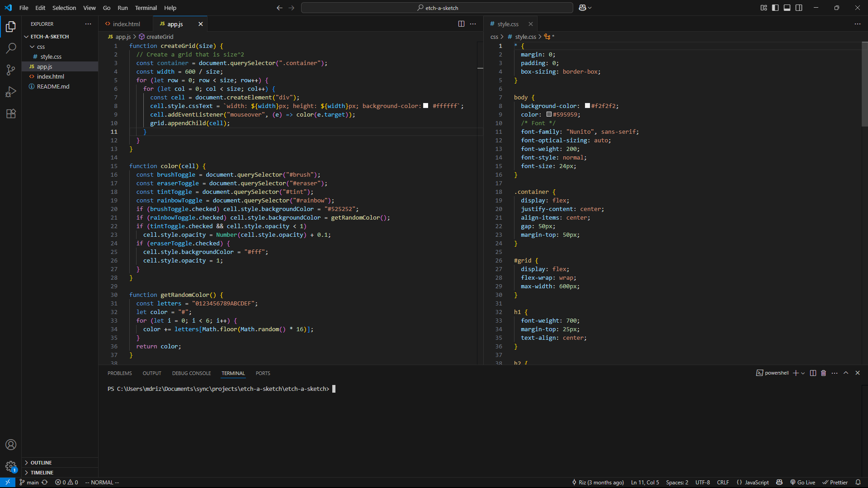Open the Search view in activity bar

[x=11, y=48]
